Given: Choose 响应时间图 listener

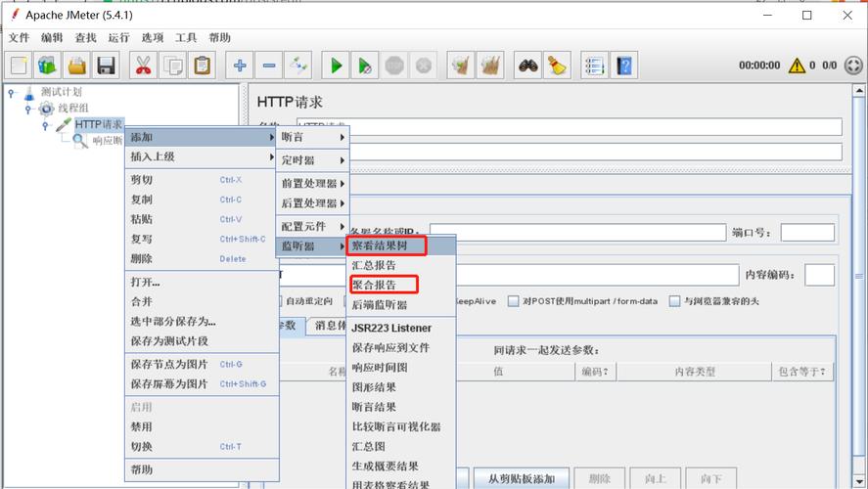Looking at the screenshot, I should pos(401,368).
